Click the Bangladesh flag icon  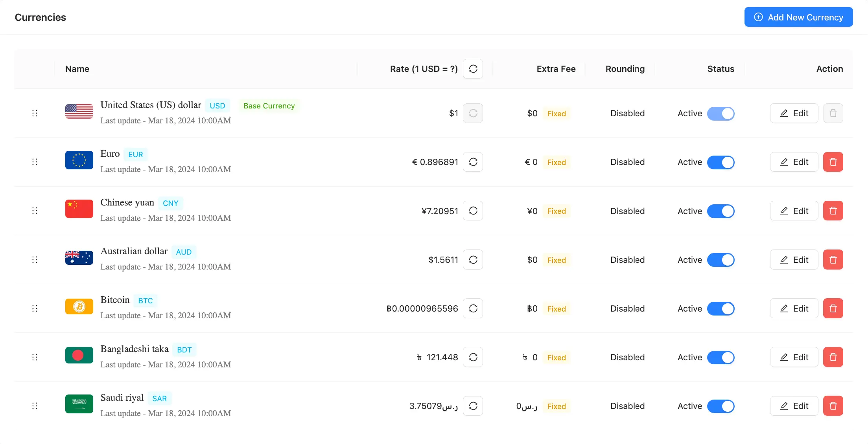(79, 355)
